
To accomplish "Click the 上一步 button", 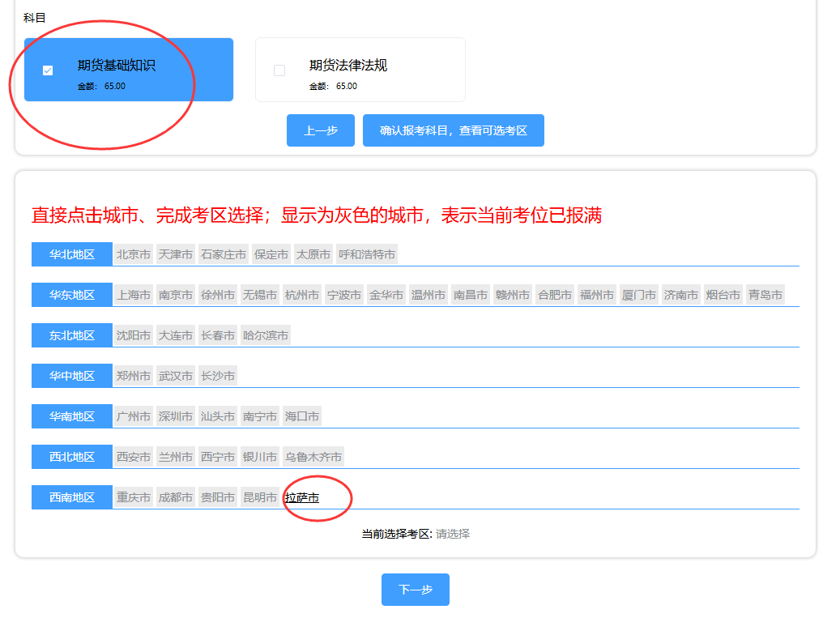I will point(321,130).
